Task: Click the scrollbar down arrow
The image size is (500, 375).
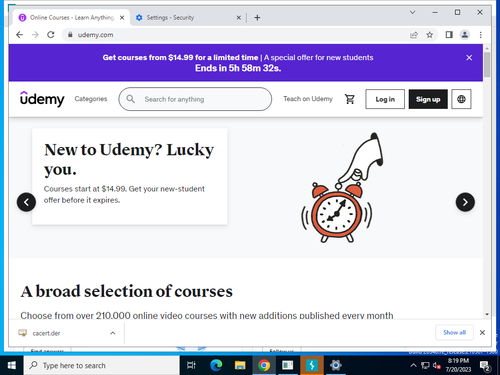Action: coord(487,314)
